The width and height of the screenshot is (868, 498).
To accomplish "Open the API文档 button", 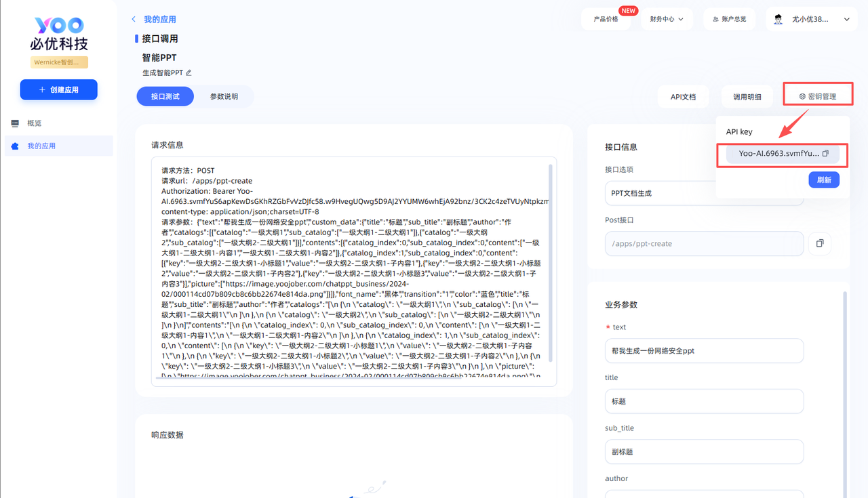I will 683,97.
